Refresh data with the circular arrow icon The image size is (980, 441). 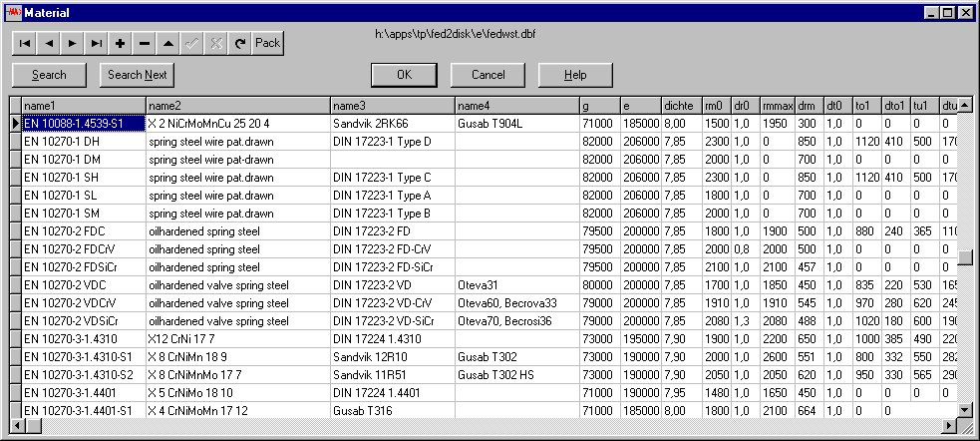click(240, 43)
